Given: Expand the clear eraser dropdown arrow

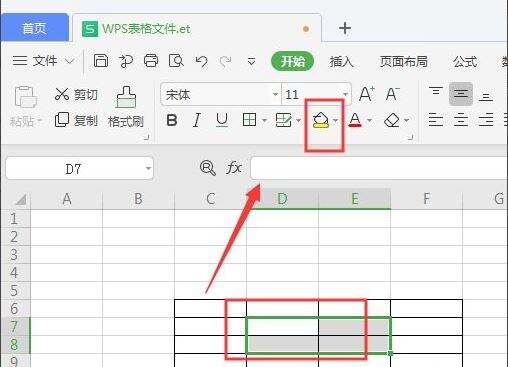Looking at the screenshot, I should tap(407, 120).
